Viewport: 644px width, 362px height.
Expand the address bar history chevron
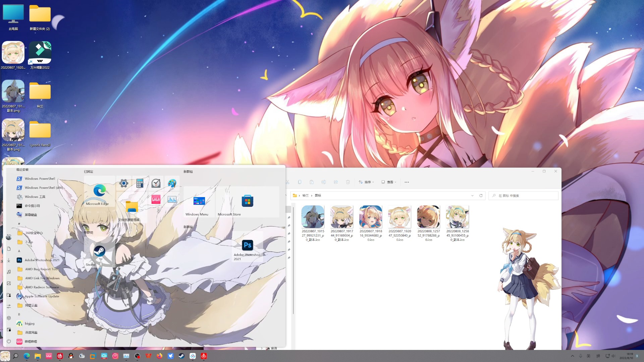(x=472, y=195)
